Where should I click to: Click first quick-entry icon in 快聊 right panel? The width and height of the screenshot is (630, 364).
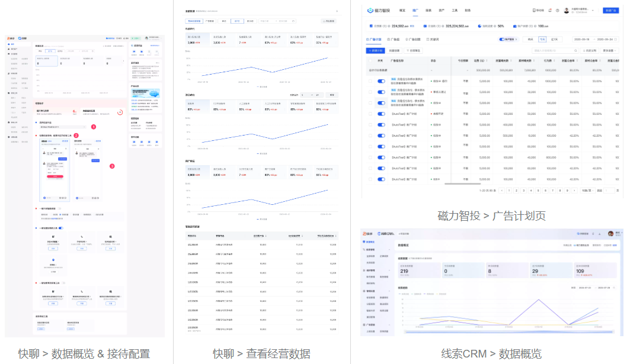134,51
